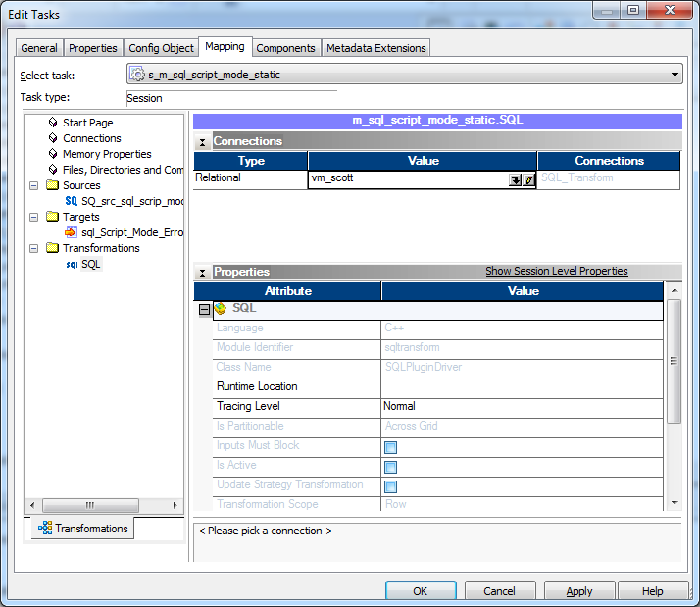Viewport: 700px width, 607px height.
Task: Select the Start Page tree item
Action: [x=87, y=123]
